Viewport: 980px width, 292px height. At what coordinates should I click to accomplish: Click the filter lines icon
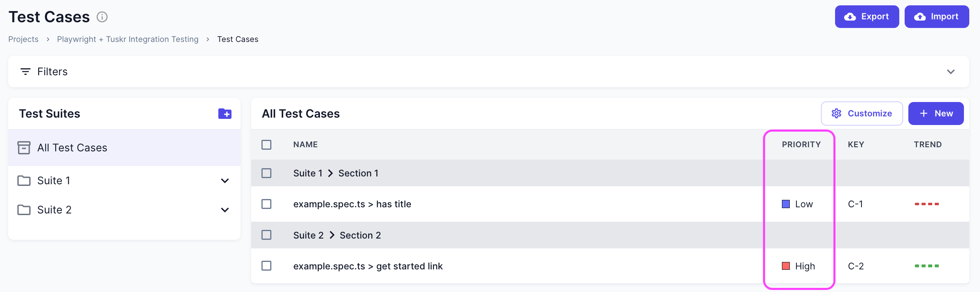click(26, 72)
